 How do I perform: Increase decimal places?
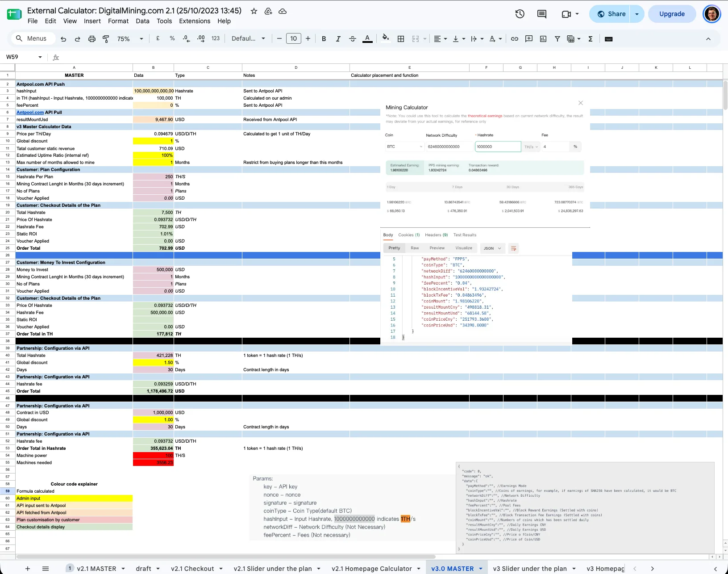click(x=201, y=39)
